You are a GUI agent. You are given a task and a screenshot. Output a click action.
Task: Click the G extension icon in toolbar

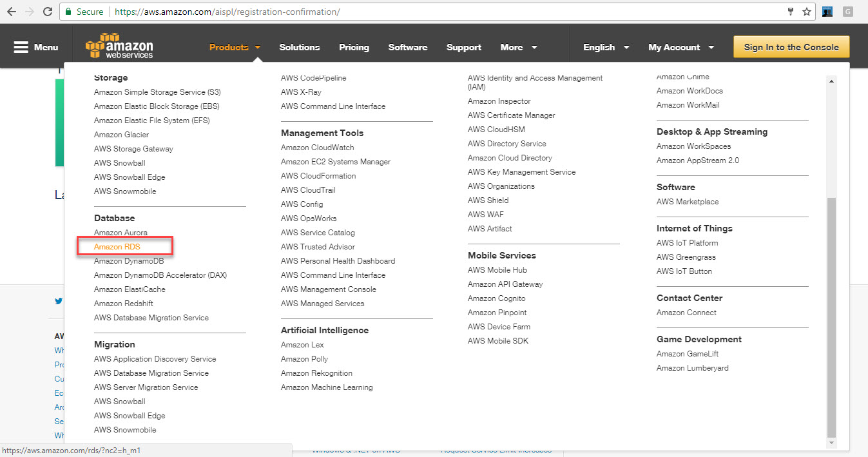click(847, 12)
